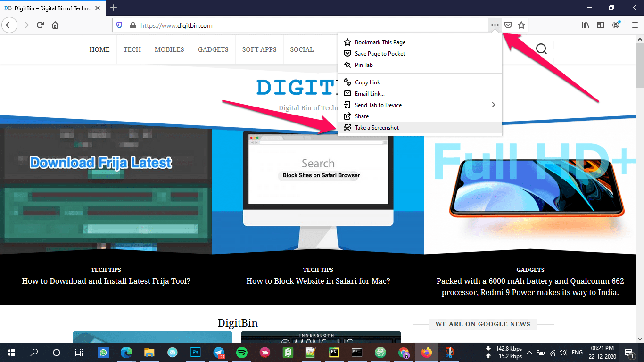Select Pin Tab from menu

(x=420, y=65)
